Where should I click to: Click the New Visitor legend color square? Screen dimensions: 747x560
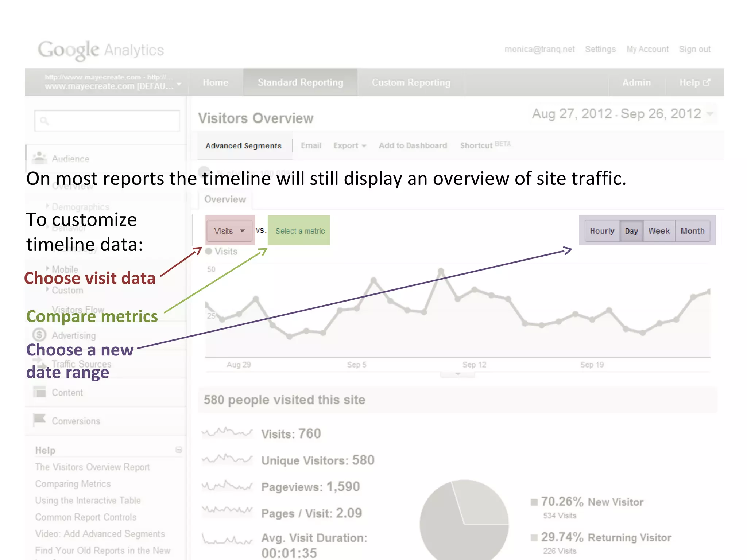click(534, 502)
